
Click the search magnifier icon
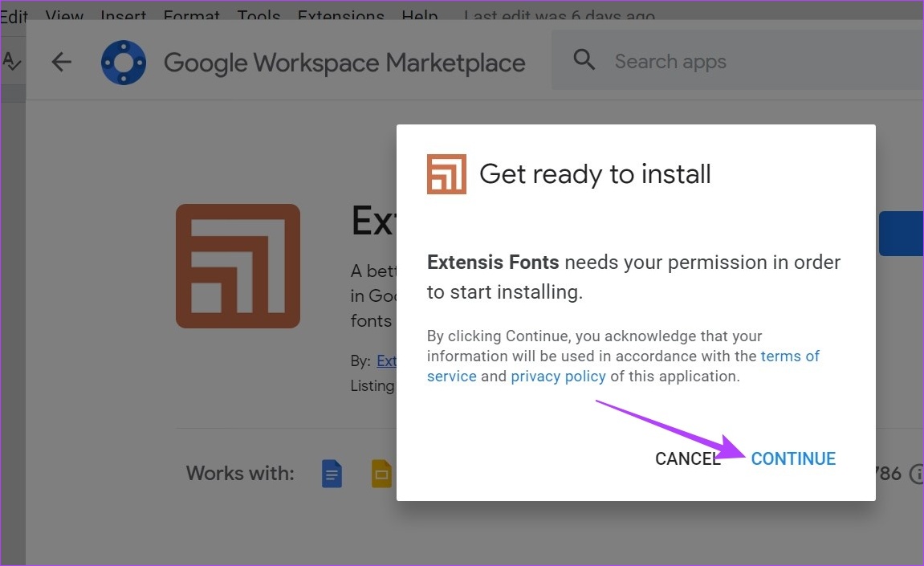[584, 59]
